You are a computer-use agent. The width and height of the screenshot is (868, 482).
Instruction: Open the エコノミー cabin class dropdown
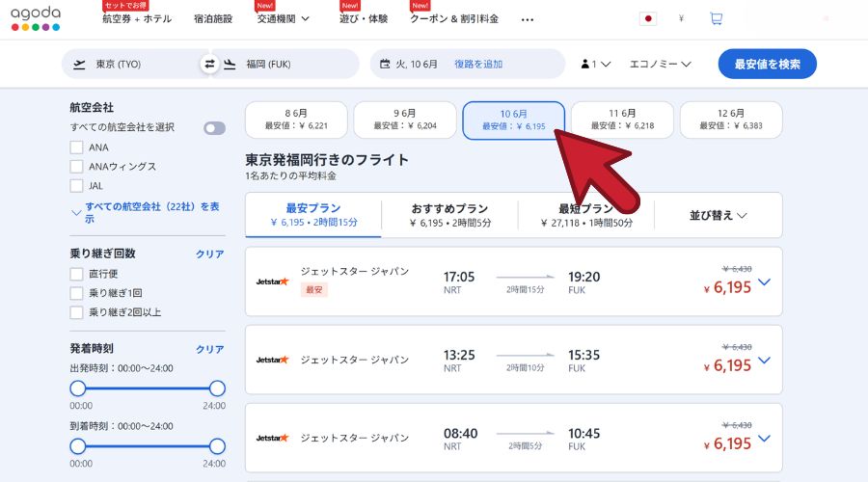click(x=660, y=65)
